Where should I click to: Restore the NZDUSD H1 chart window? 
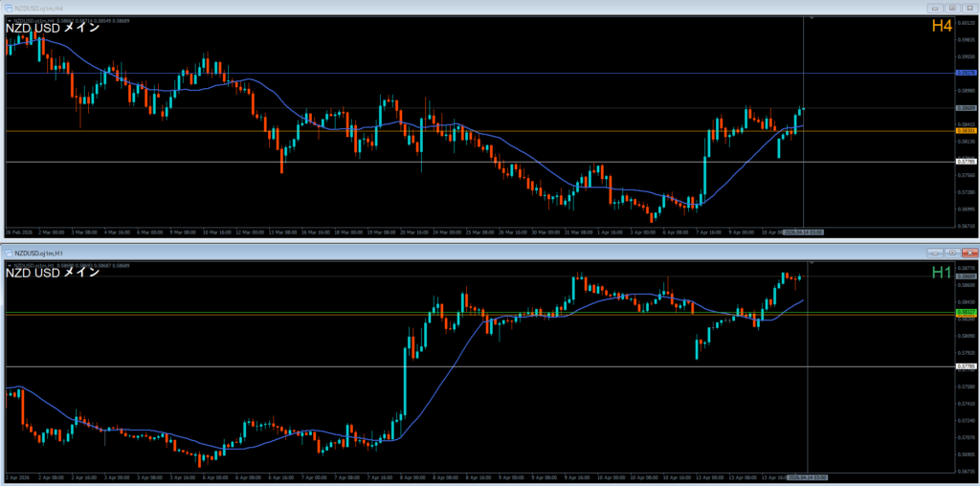[x=952, y=253]
